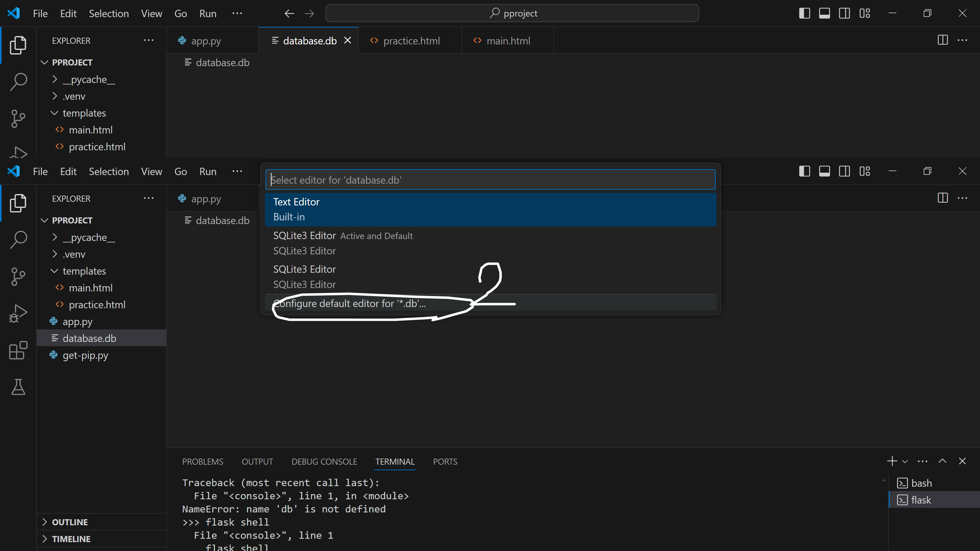
Task: Open terminal panel's more actions ellipsis
Action: click(922, 461)
